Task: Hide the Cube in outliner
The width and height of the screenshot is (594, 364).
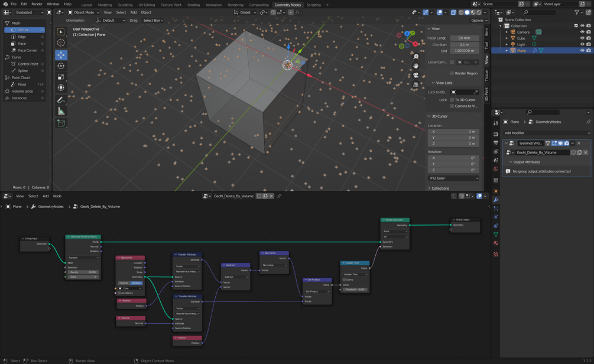Action: pyautogui.click(x=582, y=38)
